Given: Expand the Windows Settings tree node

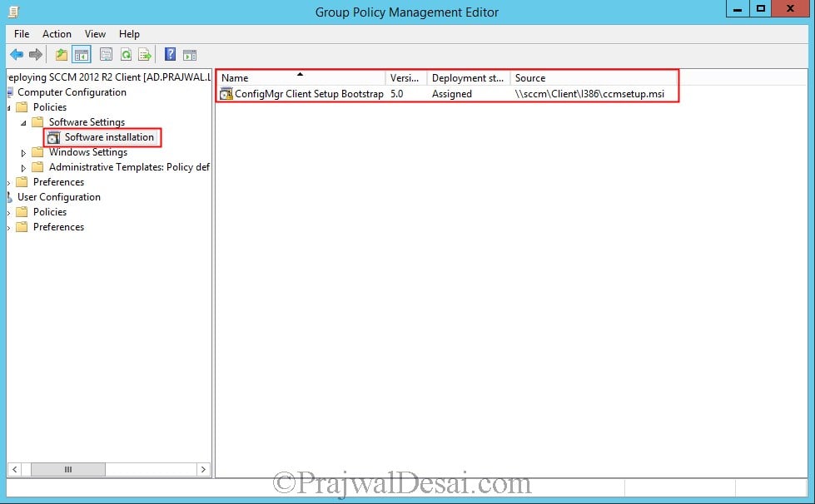Looking at the screenshot, I should pyautogui.click(x=23, y=153).
